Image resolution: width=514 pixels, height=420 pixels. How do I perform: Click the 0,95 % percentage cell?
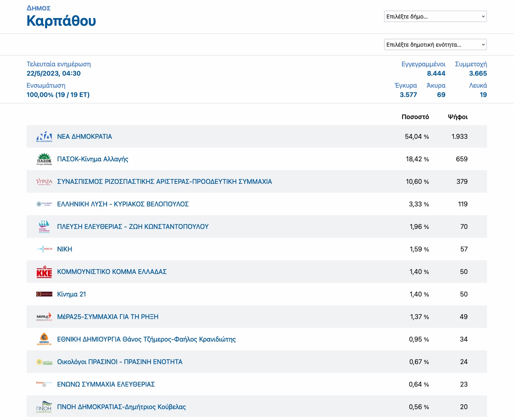point(419,339)
